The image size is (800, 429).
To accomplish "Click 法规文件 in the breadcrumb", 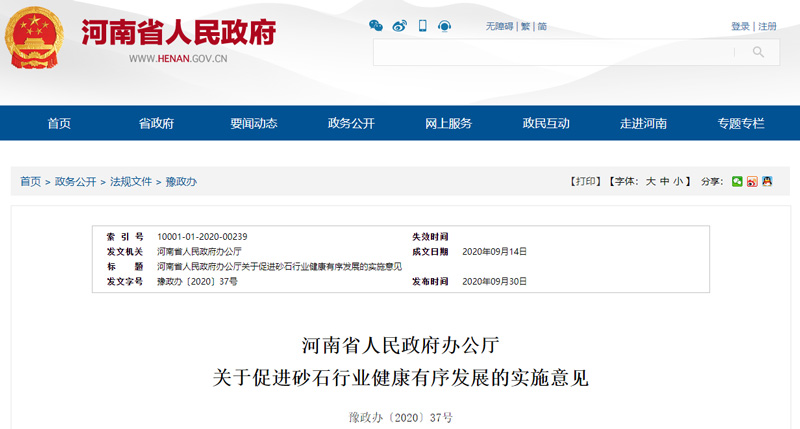I will coord(131,182).
